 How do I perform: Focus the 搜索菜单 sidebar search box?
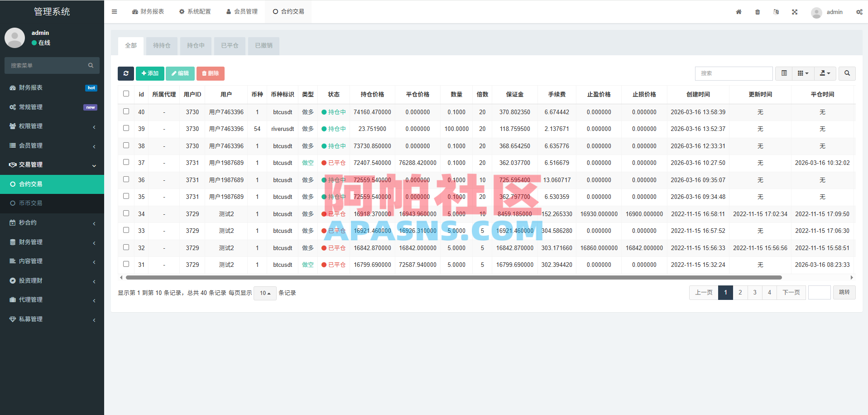point(52,65)
